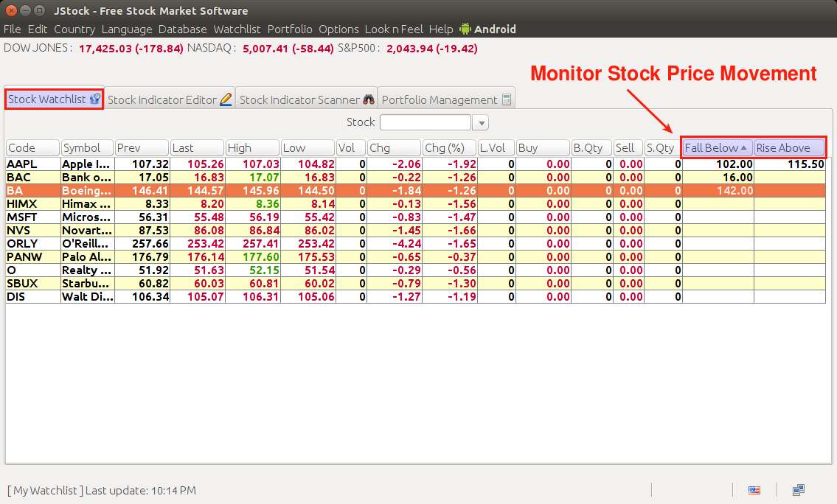
Task: Click NASDAQ index value
Action: pyautogui.click(x=288, y=49)
